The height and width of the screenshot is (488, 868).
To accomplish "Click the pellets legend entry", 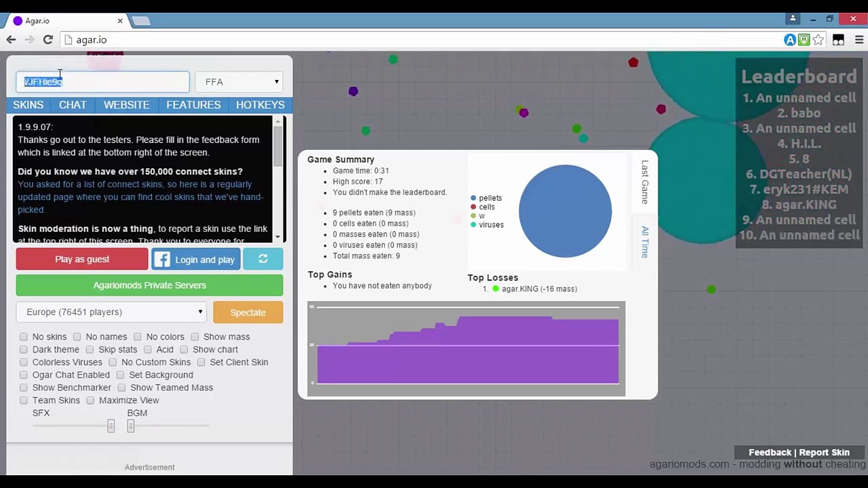I will [486, 198].
